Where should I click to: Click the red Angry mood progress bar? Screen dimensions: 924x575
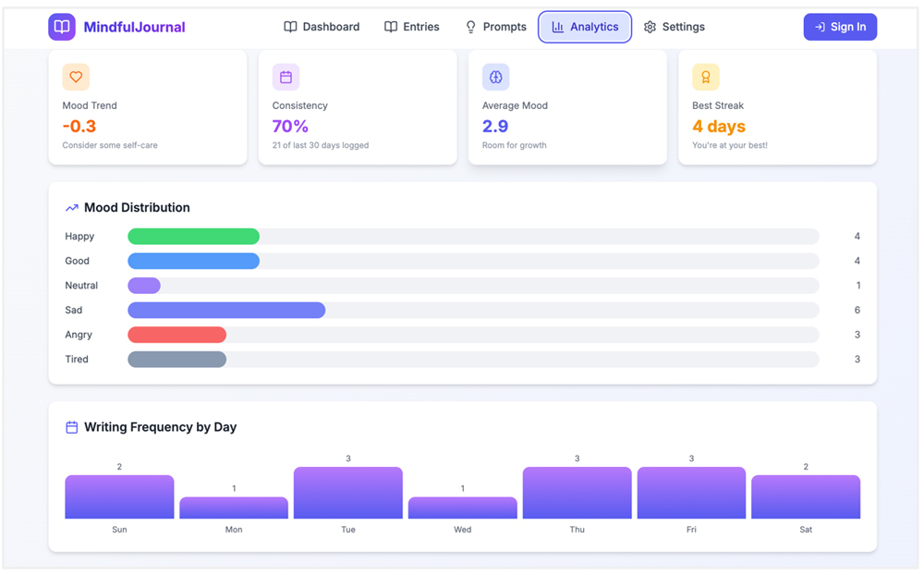click(176, 335)
